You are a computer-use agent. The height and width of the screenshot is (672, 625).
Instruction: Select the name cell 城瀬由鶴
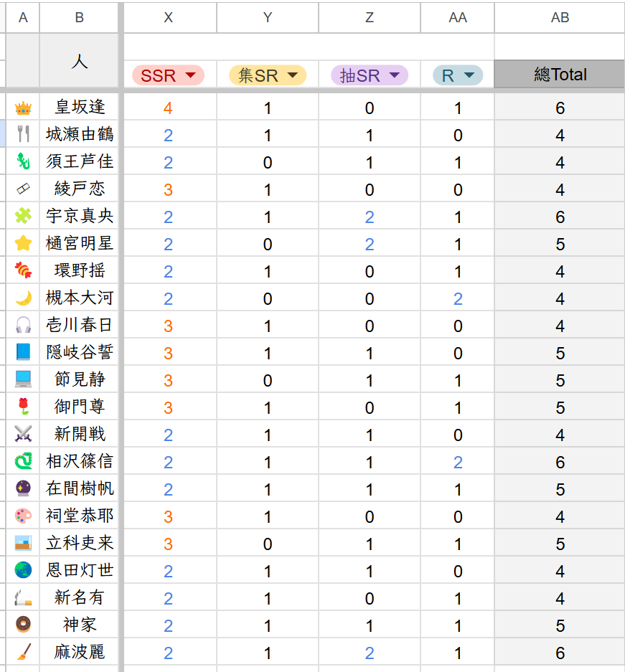(x=79, y=135)
